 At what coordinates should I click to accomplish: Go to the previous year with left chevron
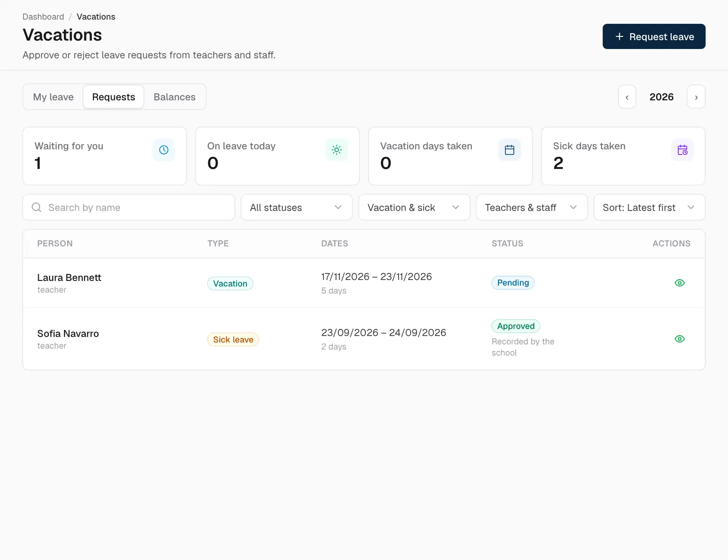(x=627, y=97)
